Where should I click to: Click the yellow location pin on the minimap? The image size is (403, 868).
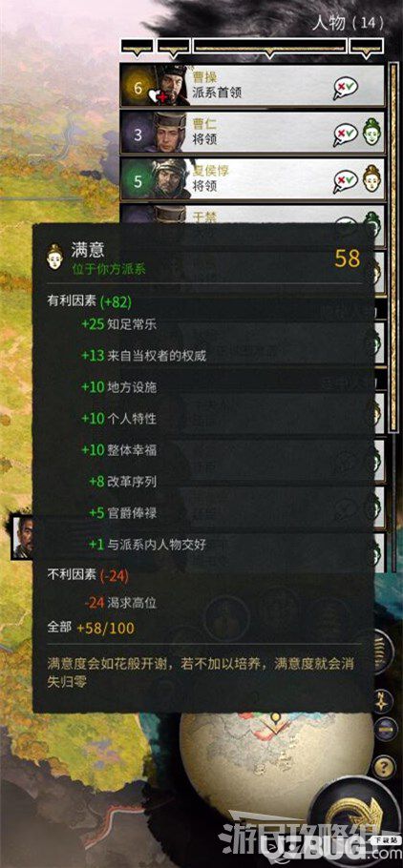coord(274,719)
